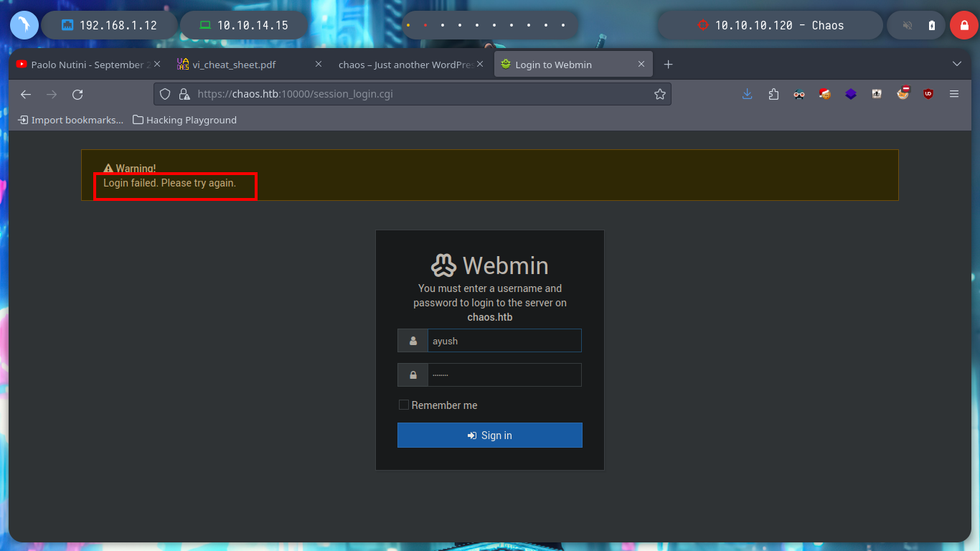Screen dimensions: 980x551
Task: Switch to the chaos WordPress tab
Action: 410,65
